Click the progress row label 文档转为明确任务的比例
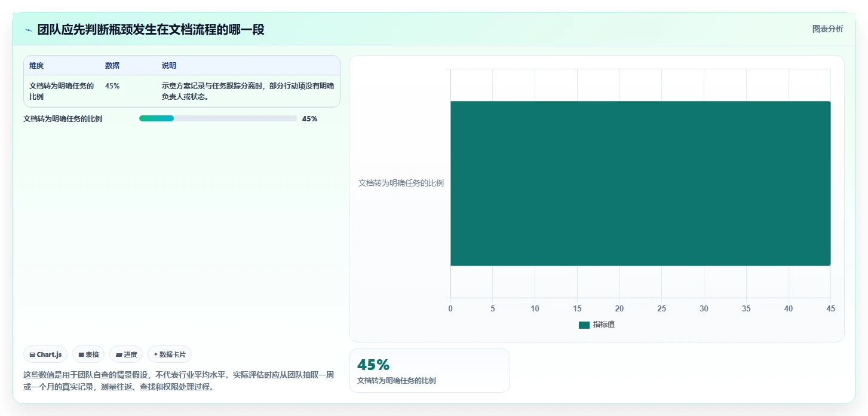 click(x=63, y=119)
